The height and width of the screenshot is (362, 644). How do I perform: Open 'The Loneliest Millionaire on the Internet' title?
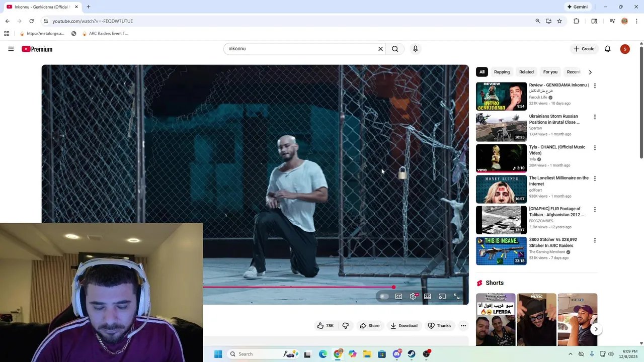pos(558,180)
